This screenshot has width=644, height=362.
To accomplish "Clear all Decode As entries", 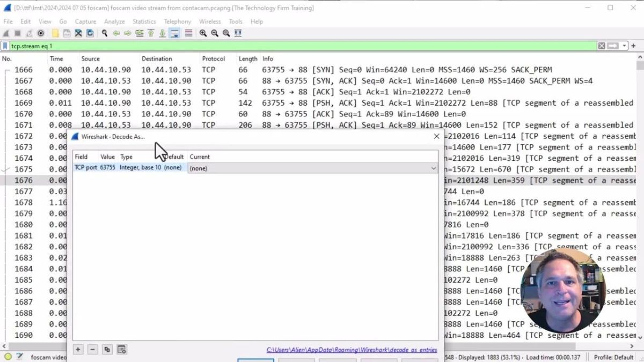I will 122,350.
